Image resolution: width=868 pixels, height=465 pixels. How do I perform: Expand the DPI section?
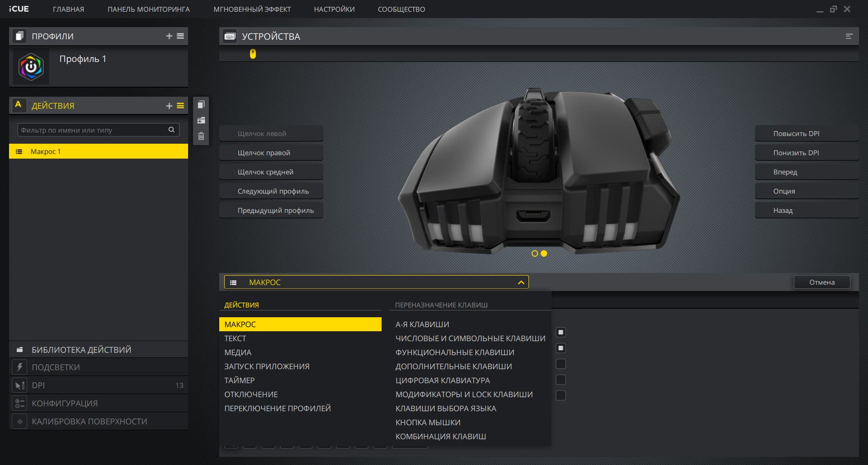coord(99,385)
